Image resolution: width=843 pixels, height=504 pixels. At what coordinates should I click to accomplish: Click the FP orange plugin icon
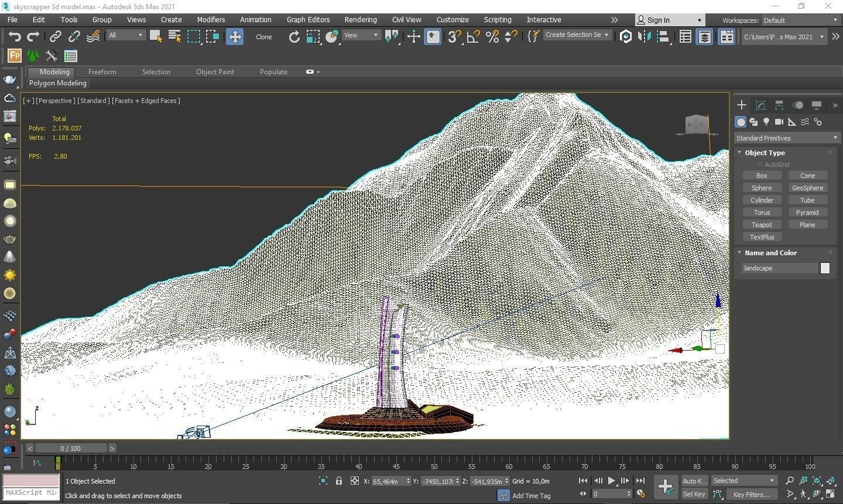pyautogui.click(x=14, y=56)
